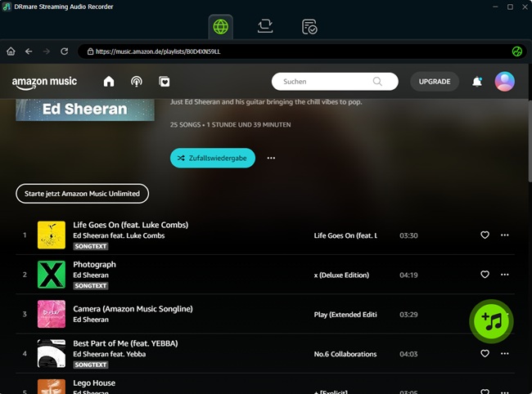Click the green music service switch icon
Viewport: 532px width, 394px height.
[516, 51]
